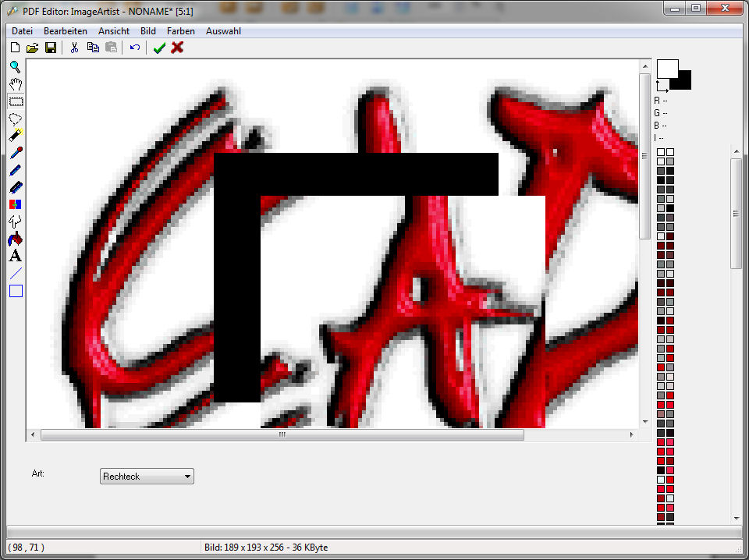Select the eyedropper color picker tool
Image resolution: width=749 pixels, height=560 pixels.
(x=16, y=153)
